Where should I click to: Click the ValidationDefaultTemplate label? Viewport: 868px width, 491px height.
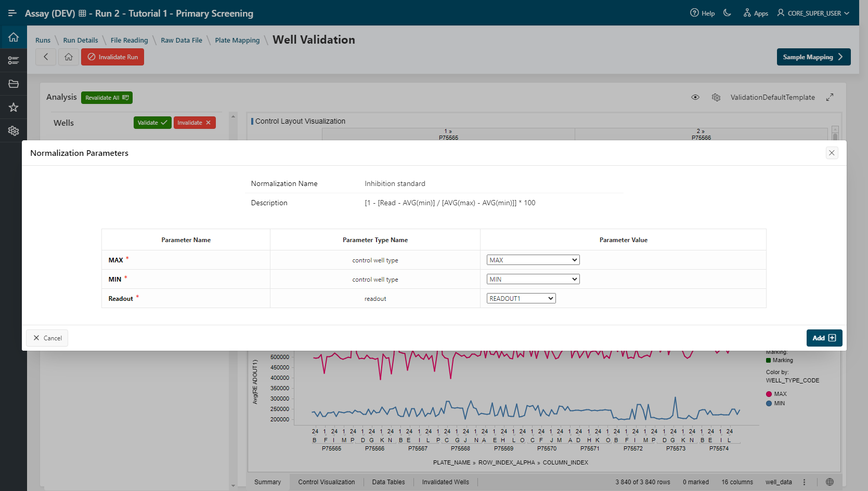click(x=773, y=97)
